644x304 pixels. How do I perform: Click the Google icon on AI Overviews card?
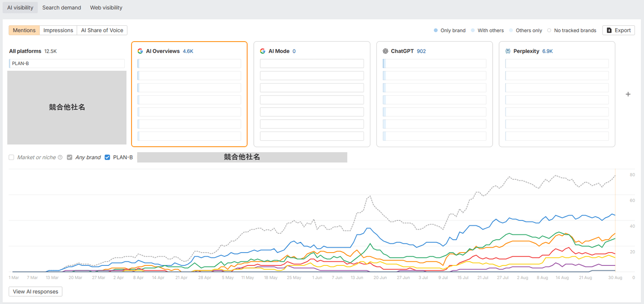[140, 51]
